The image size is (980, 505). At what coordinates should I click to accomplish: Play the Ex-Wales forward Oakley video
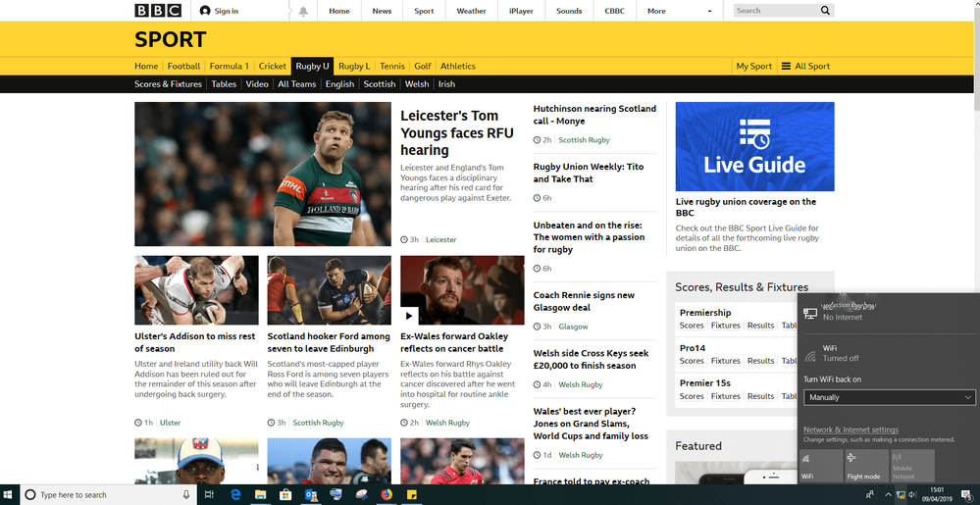[410, 316]
